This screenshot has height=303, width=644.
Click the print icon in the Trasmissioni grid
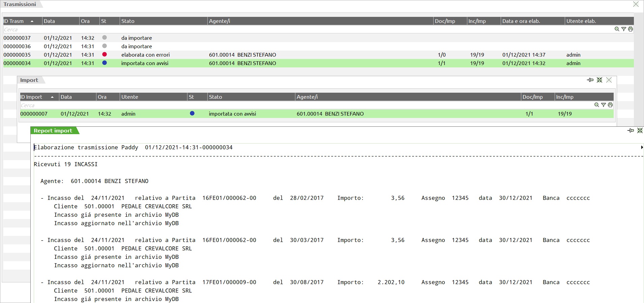(630, 29)
